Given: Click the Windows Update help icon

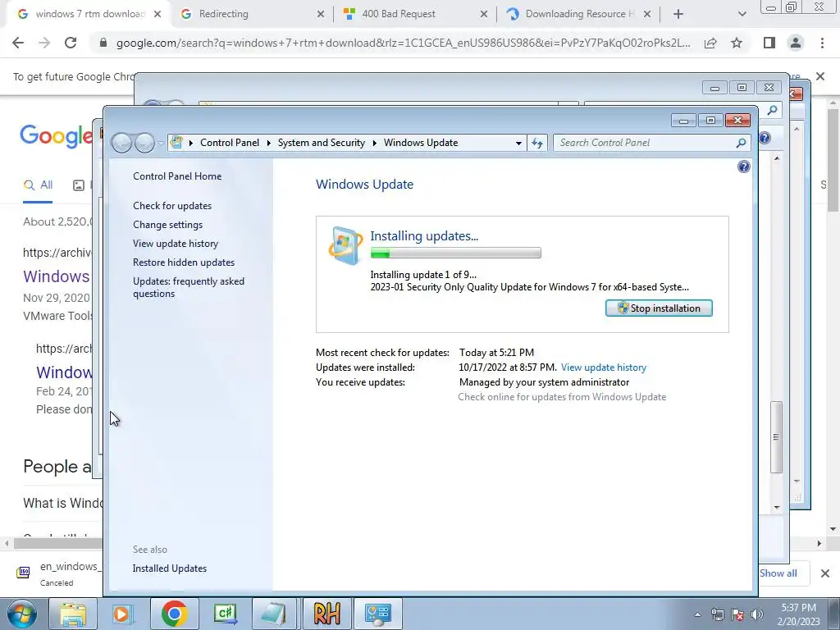Looking at the screenshot, I should pyautogui.click(x=743, y=167).
